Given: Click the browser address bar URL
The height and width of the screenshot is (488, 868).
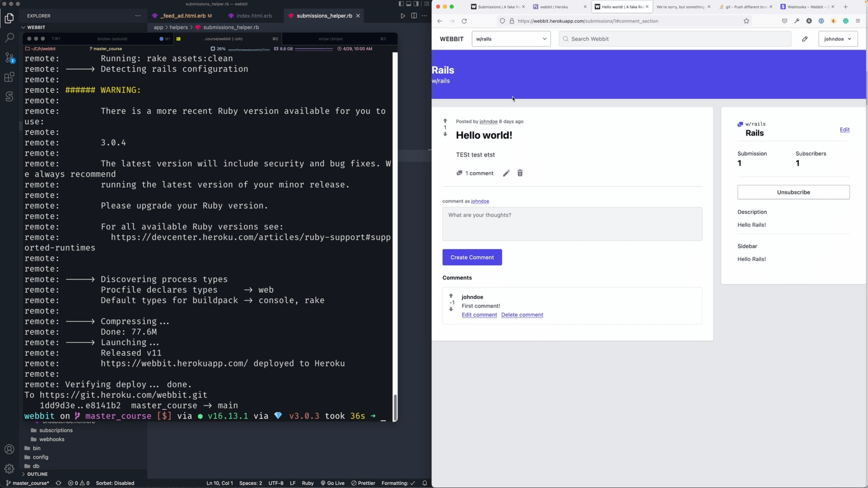Looking at the screenshot, I should (x=588, y=21).
